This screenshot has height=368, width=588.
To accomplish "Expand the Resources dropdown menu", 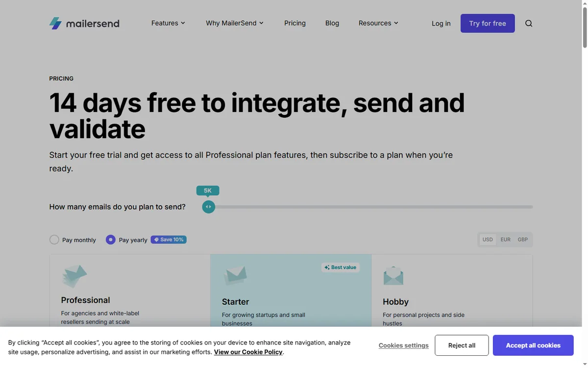I will [x=378, y=23].
